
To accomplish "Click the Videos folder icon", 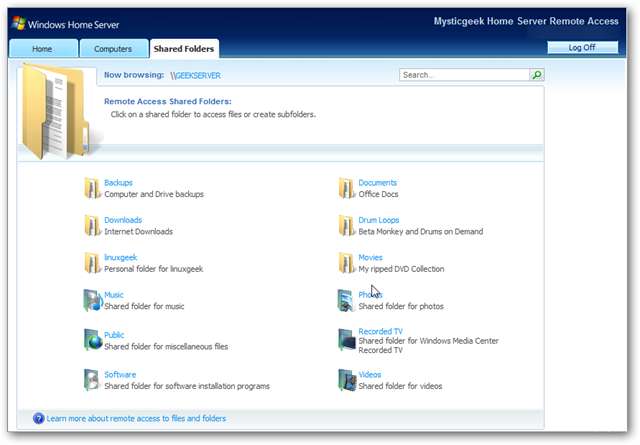I will 346,379.
